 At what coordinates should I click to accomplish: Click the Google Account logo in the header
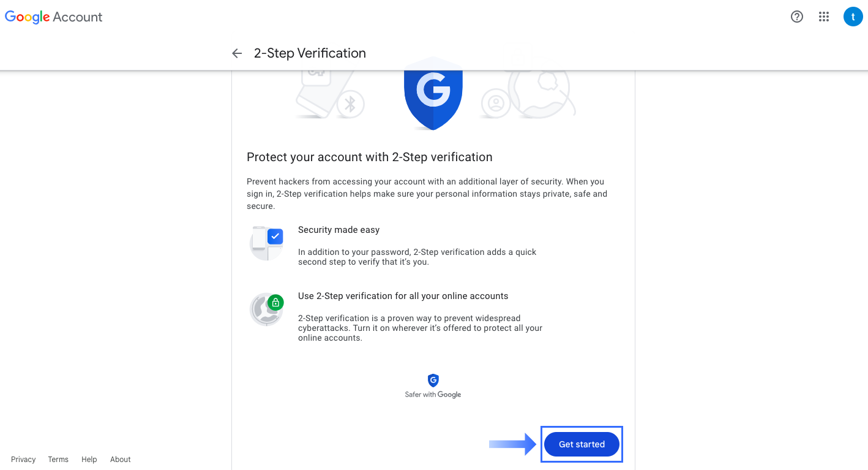(53, 17)
